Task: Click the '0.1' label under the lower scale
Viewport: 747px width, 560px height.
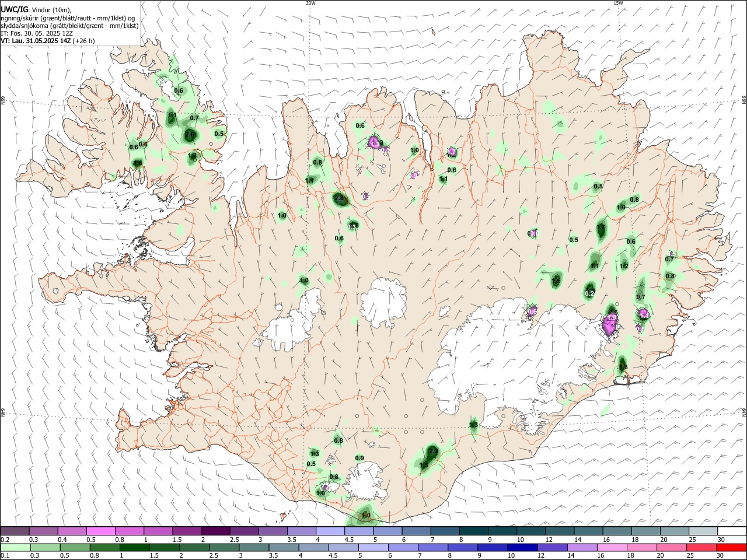Action: [5, 556]
